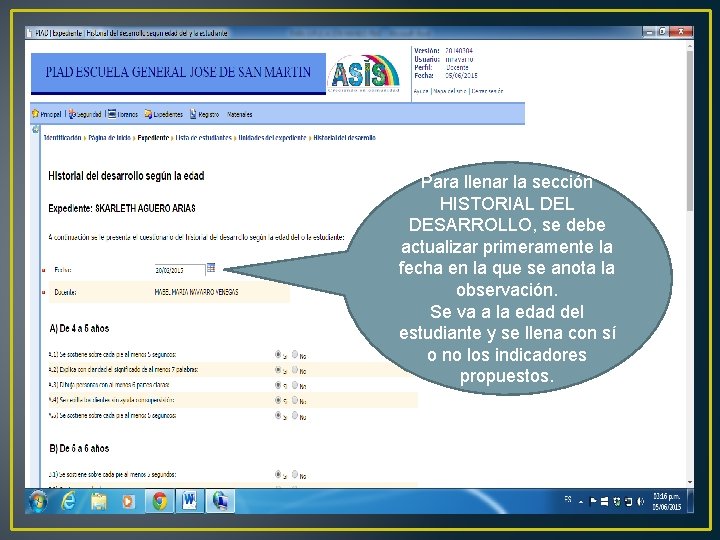Click the Windows update icon next to the flag
The width and height of the screenshot is (720, 540).
[604, 502]
